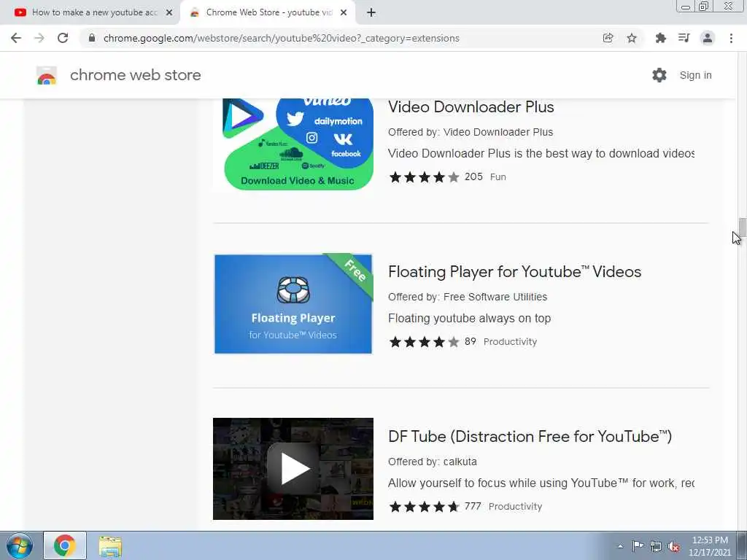Click Chrome icon in taskbar
Screen dimensions: 747x560
(65, 545)
